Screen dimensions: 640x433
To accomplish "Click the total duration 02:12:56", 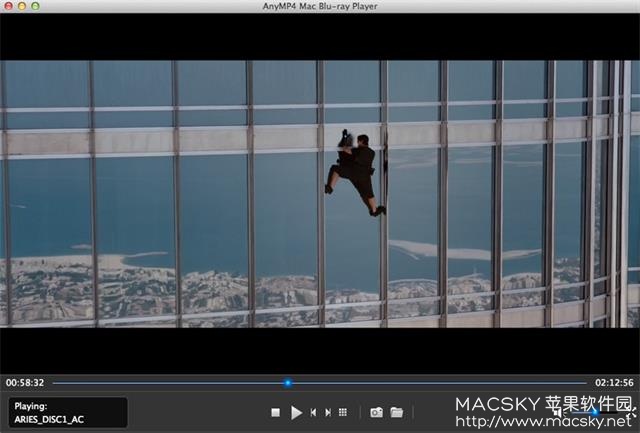I will [614, 383].
